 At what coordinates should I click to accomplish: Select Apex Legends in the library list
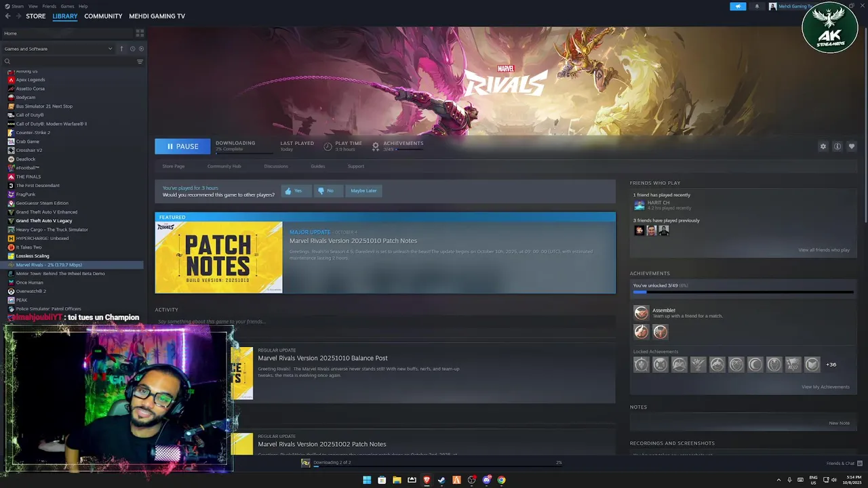(x=31, y=80)
